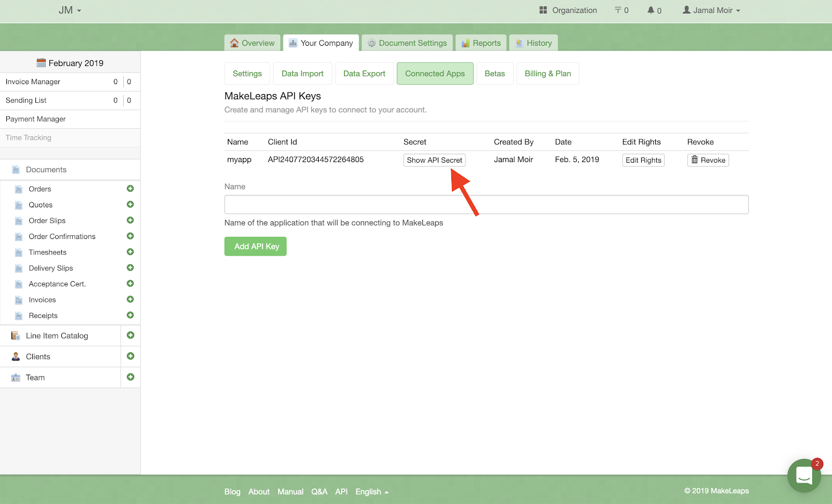Open the Data Import sub-tab

(303, 73)
